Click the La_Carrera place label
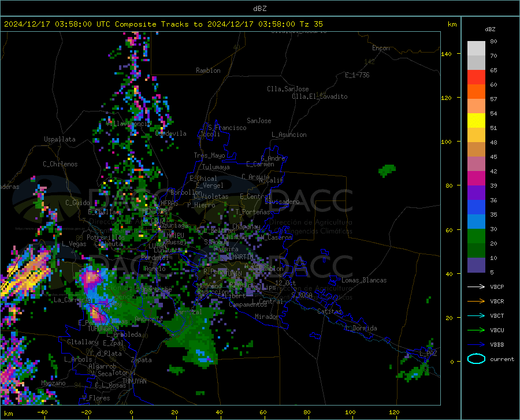Viewport: 520px width, 420px height. click(x=71, y=300)
